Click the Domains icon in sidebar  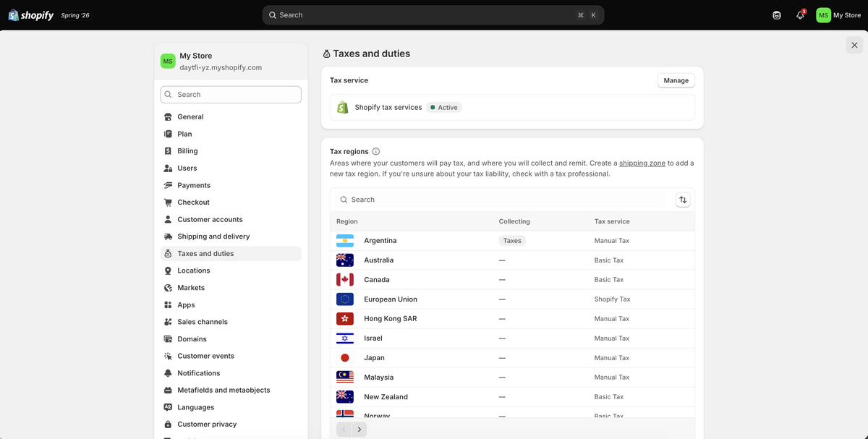pyautogui.click(x=168, y=339)
